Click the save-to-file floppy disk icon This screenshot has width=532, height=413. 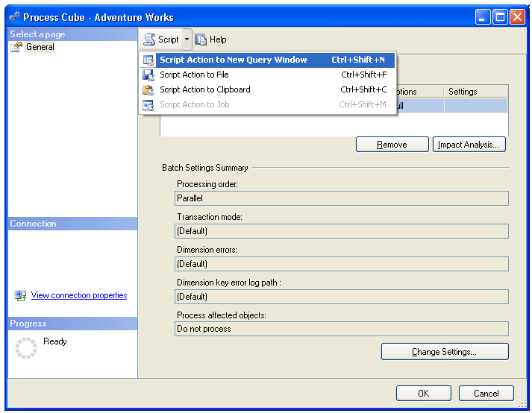(148, 75)
